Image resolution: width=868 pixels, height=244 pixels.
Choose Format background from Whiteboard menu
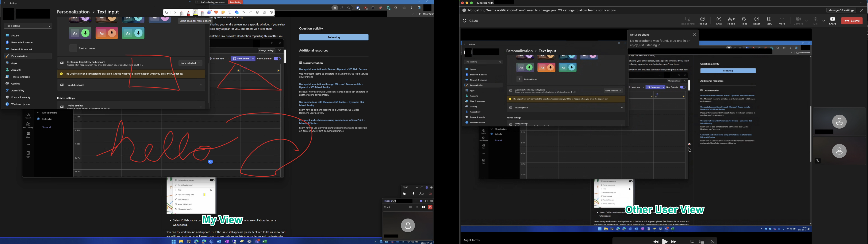pos(185,185)
